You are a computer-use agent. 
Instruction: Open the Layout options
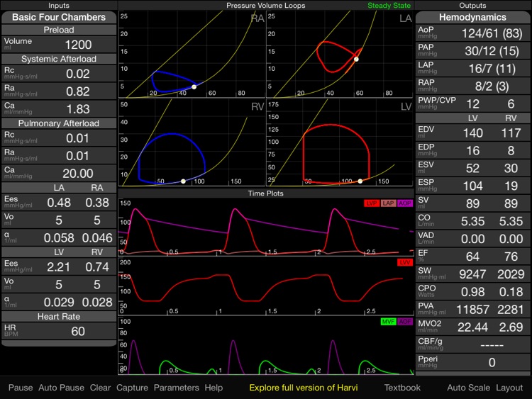tap(509, 388)
